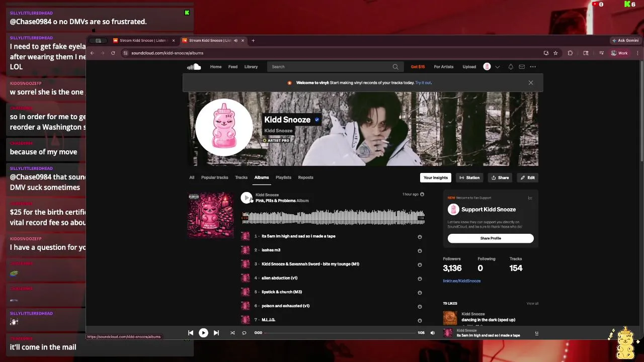Open the notifications bell icon
644x362 pixels.
pyautogui.click(x=511, y=66)
